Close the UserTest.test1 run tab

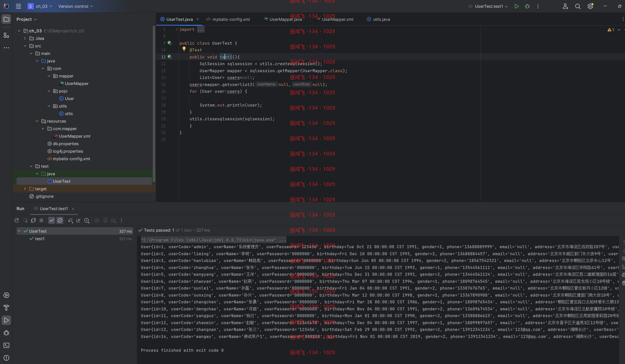pos(73,209)
